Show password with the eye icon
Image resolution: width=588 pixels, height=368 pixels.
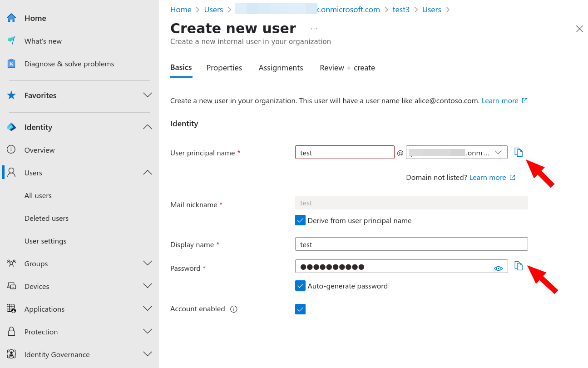coord(498,268)
